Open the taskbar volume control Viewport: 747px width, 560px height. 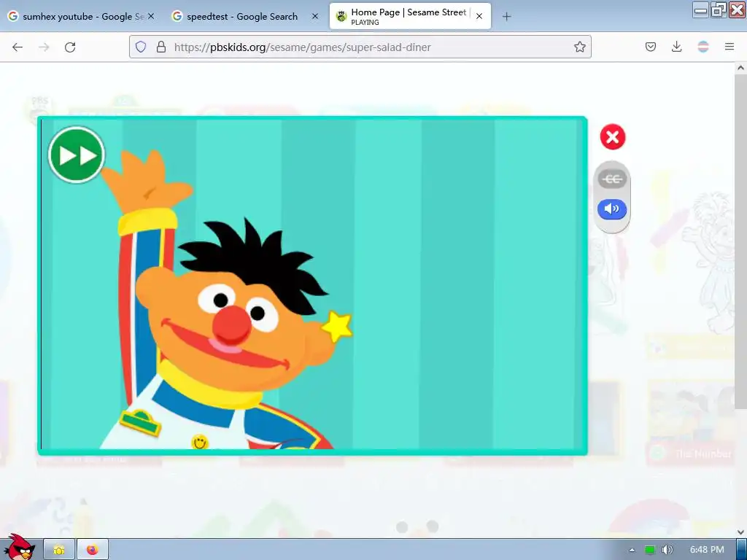pyautogui.click(x=667, y=550)
